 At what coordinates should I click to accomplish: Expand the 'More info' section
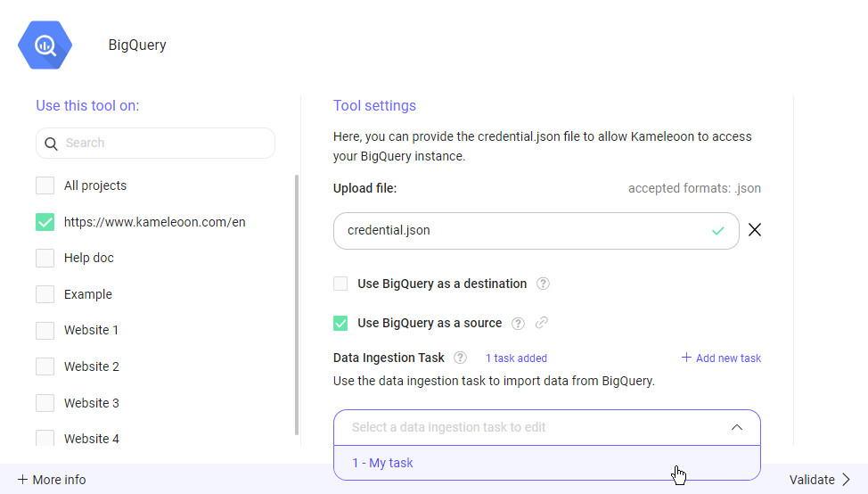(x=52, y=480)
